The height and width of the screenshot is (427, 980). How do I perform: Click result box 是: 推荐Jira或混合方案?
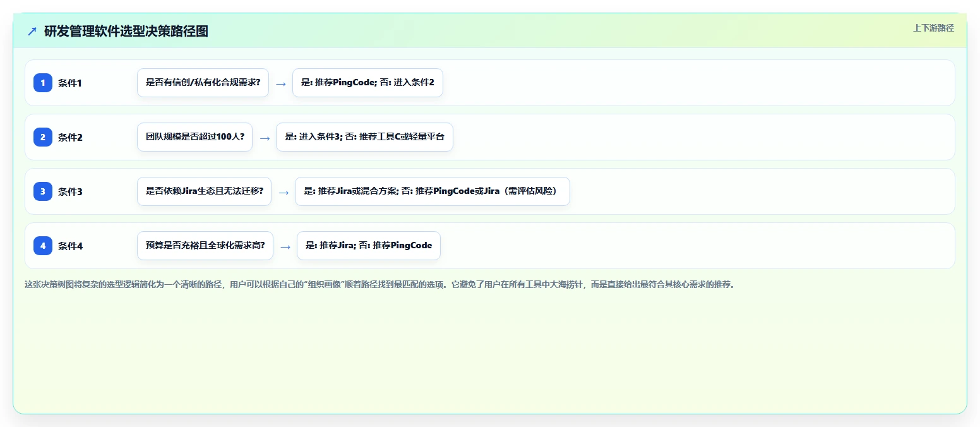[433, 191]
